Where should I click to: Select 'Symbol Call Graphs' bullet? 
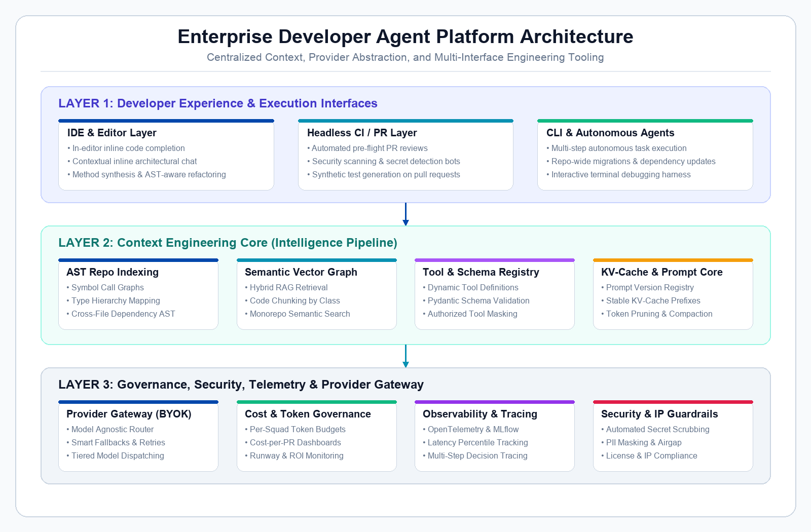point(105,287)
